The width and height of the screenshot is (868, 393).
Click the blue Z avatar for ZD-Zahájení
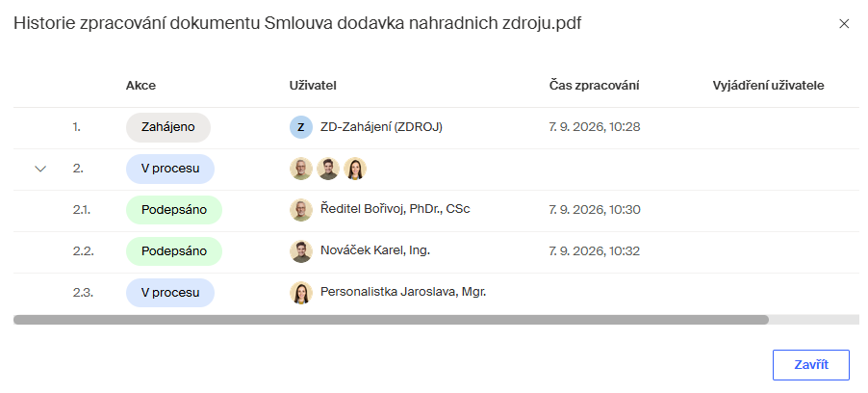[300, 127]
